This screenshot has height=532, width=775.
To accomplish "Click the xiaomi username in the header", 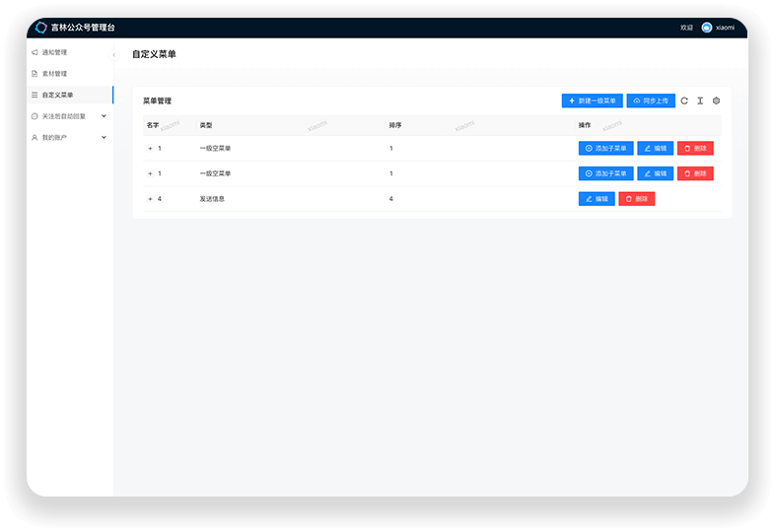I will (725, 28).
